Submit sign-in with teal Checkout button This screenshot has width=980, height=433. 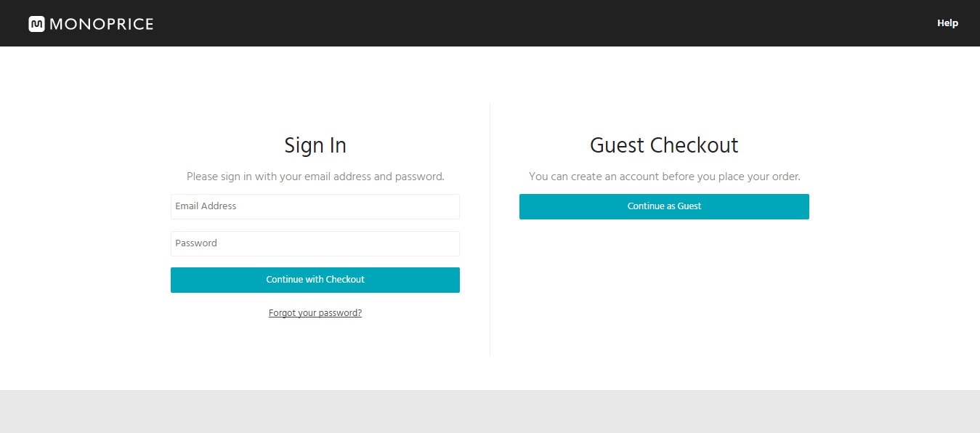[315, 280]
